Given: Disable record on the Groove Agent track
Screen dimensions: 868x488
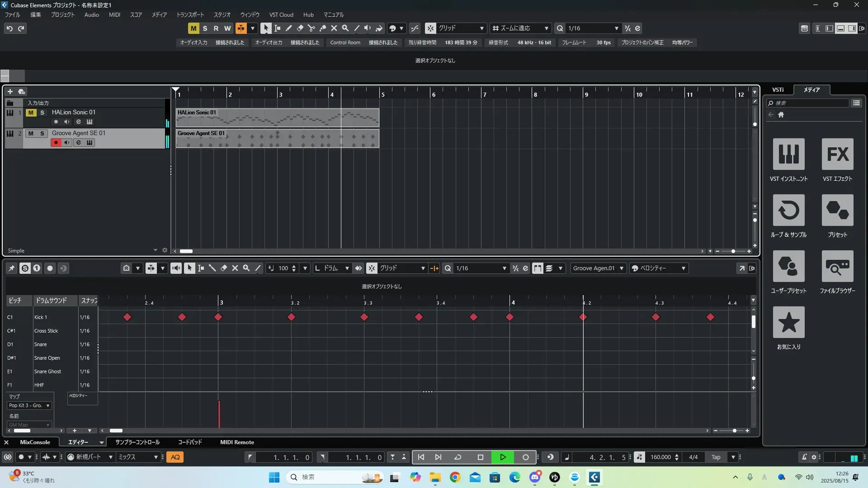Looking at the screenshot, I should tap(56, 143).
